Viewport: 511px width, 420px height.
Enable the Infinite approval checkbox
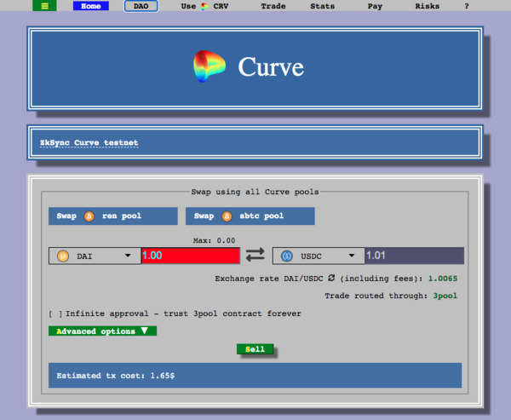coord(55,314)
